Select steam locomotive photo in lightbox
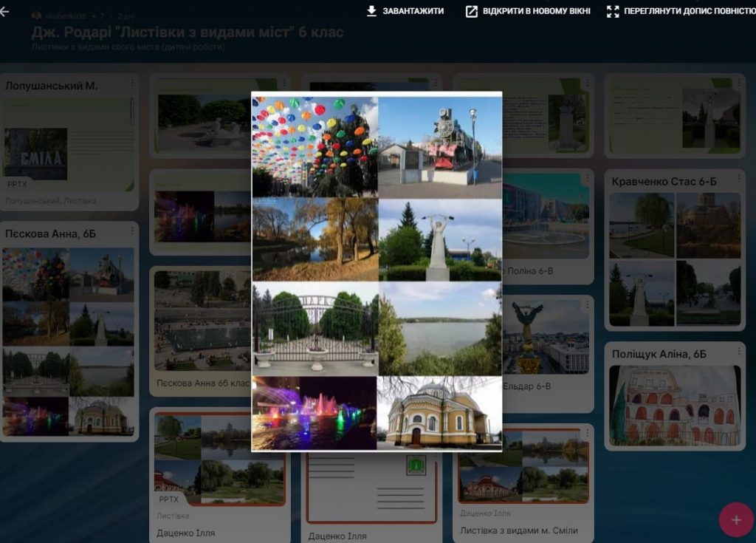Screen dimensions: 756x543 click(x=440, y=147)
